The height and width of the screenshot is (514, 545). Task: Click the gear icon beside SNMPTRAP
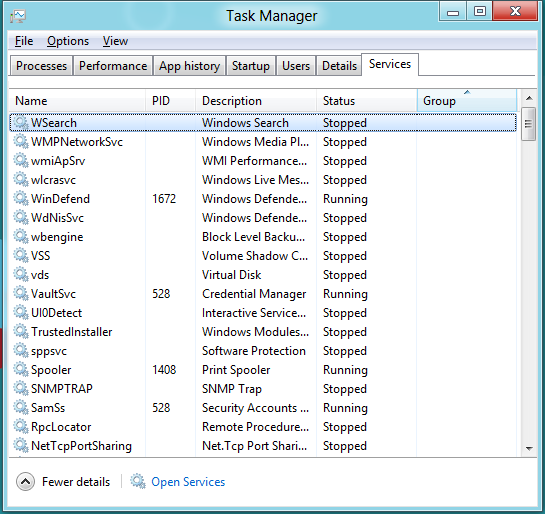21,389
